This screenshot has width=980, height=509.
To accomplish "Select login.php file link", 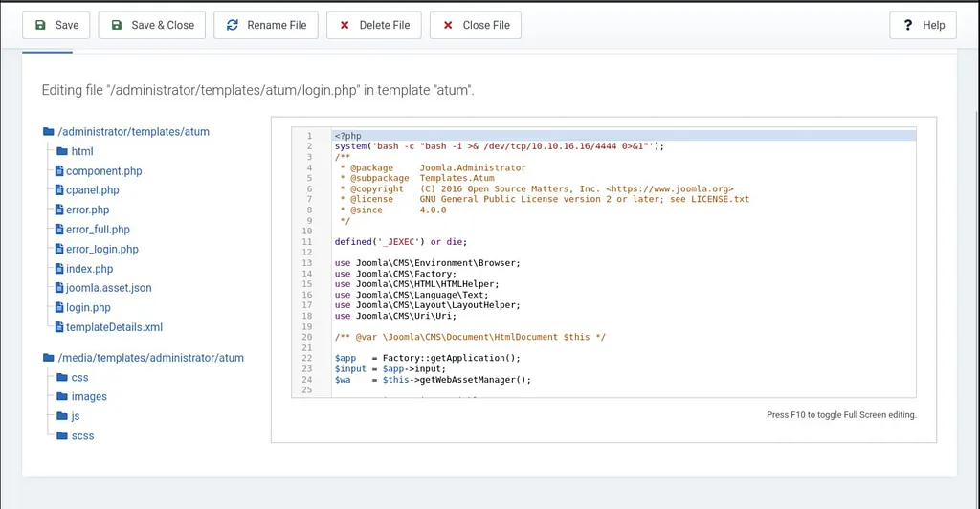I will click(x=88, y=308).
